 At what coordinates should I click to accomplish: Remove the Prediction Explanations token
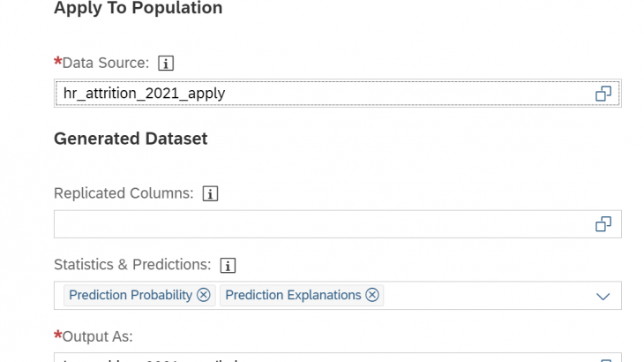click(x=372, y=295)
